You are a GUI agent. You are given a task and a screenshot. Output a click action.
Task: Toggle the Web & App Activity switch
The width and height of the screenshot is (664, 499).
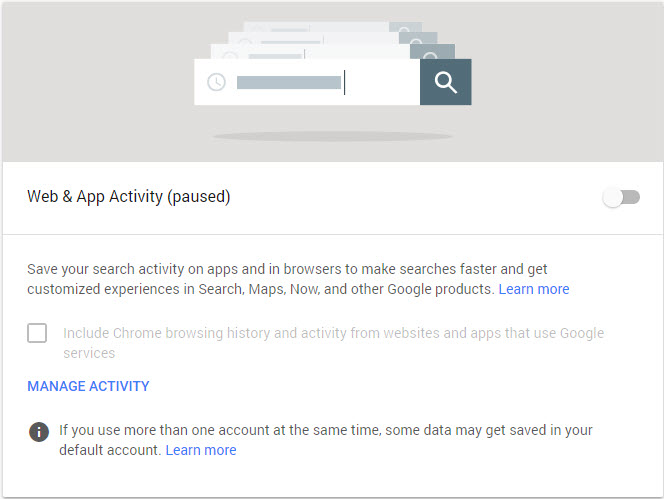(620, 197)
